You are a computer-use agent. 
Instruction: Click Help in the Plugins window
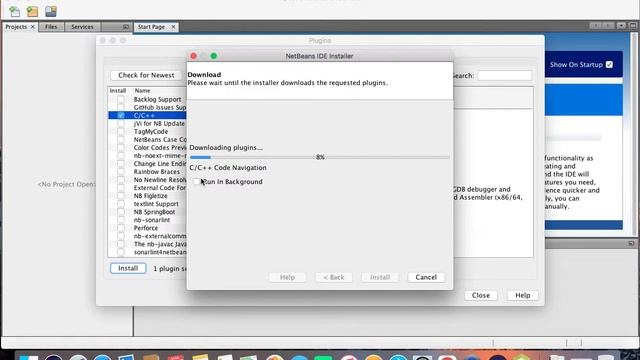pos(522,295)
